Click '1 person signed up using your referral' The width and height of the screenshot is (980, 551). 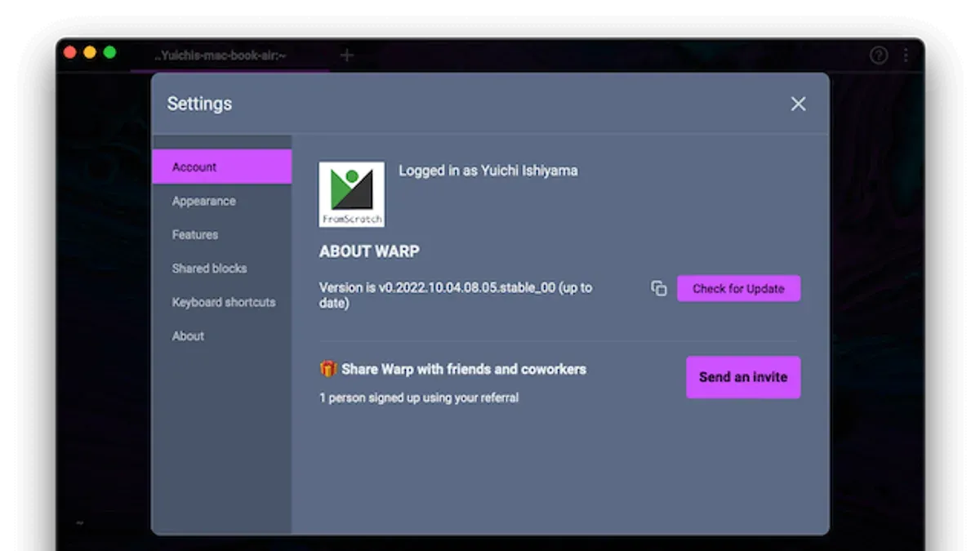pos(419,398)
